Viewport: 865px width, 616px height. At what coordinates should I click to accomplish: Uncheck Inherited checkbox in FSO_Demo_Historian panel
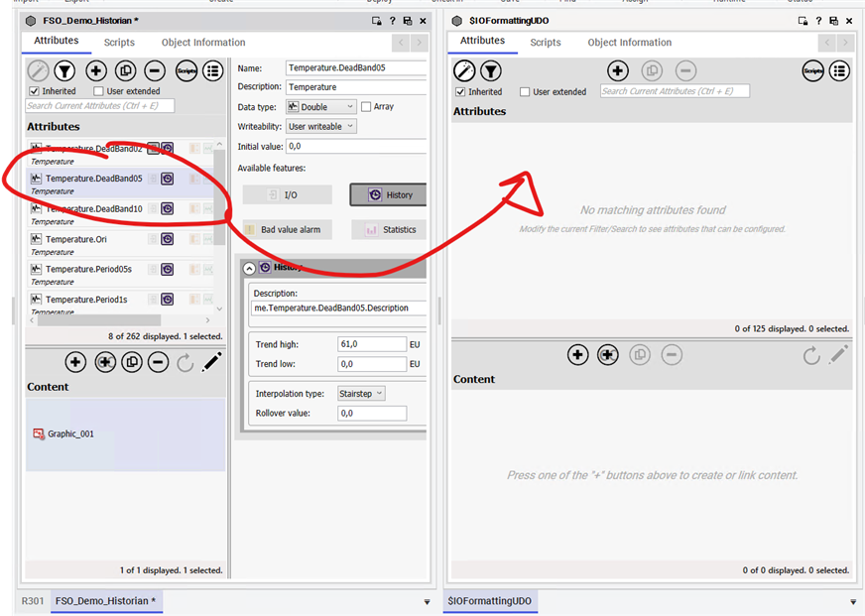pyautogui.click(x=35, y=91)
